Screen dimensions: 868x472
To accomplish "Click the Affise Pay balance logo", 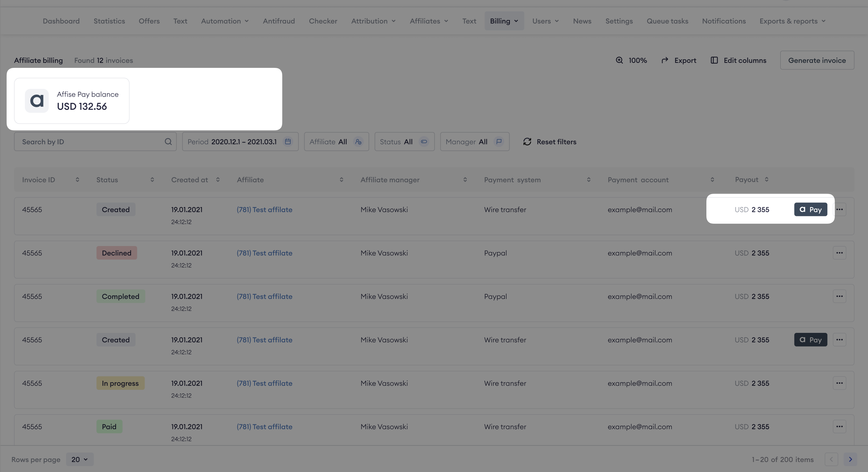I will pos(37,101).
